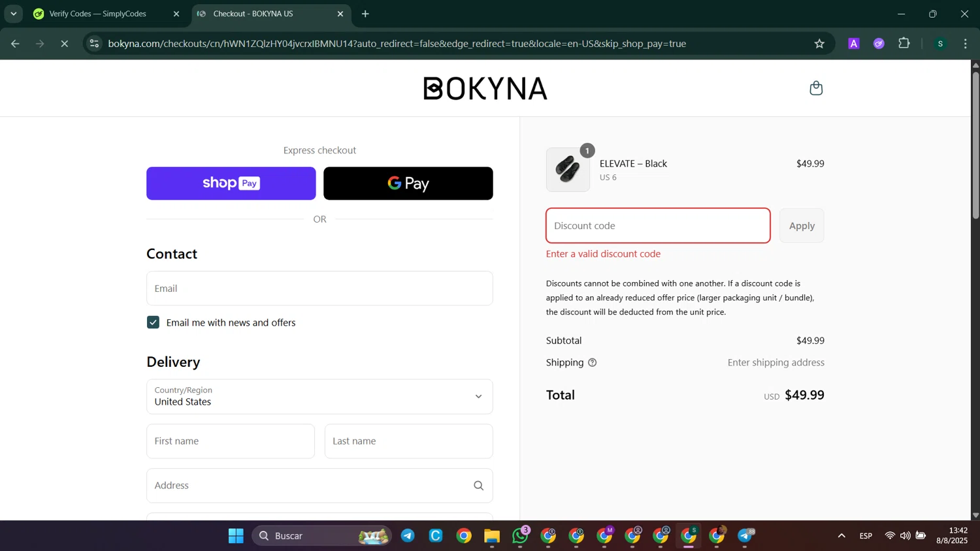Close the Checkout - BOKYNA US tab
The image size is (980, 551).
[340, 14]
